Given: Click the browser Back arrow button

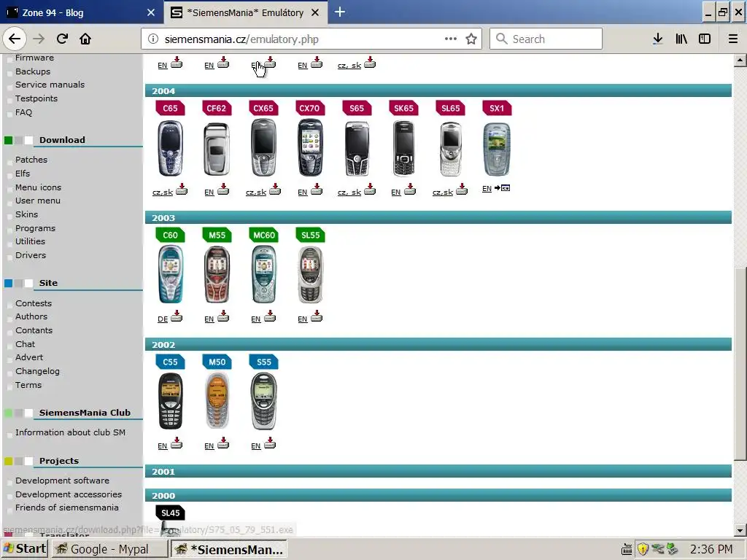Looking at the screenshot, I should point(15,39).
